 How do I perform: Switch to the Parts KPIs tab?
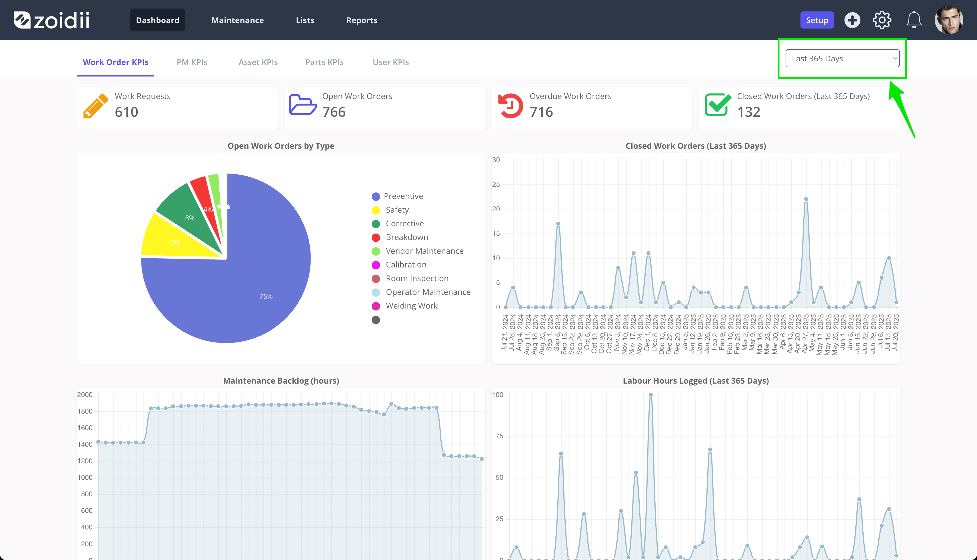[x=324, y=62]
